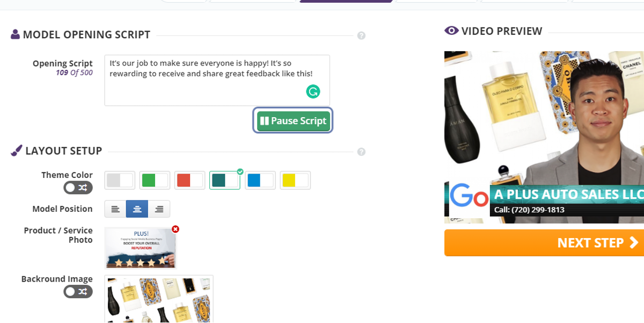Toggle Background Image shuffle switch
Screen dimensions: 644x323
pyautogui.click(x=78, y=292)
